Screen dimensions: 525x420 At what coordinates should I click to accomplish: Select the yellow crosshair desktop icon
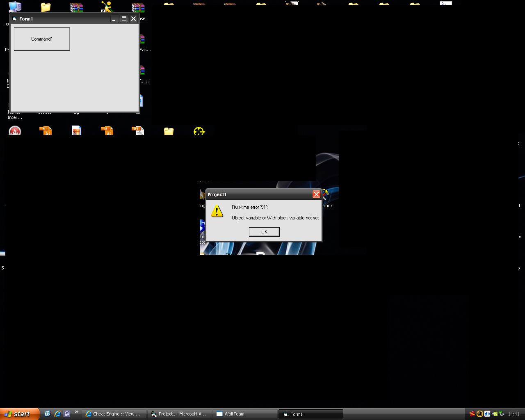[199, 131]
